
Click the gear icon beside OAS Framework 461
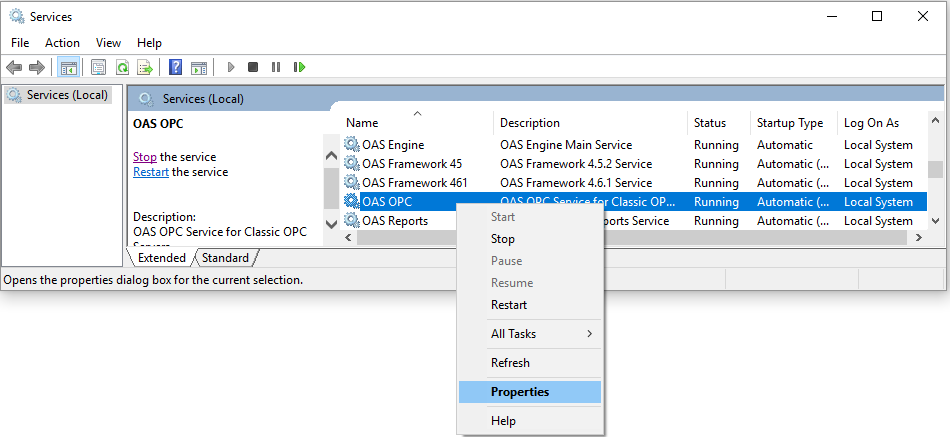click(351, 182)
